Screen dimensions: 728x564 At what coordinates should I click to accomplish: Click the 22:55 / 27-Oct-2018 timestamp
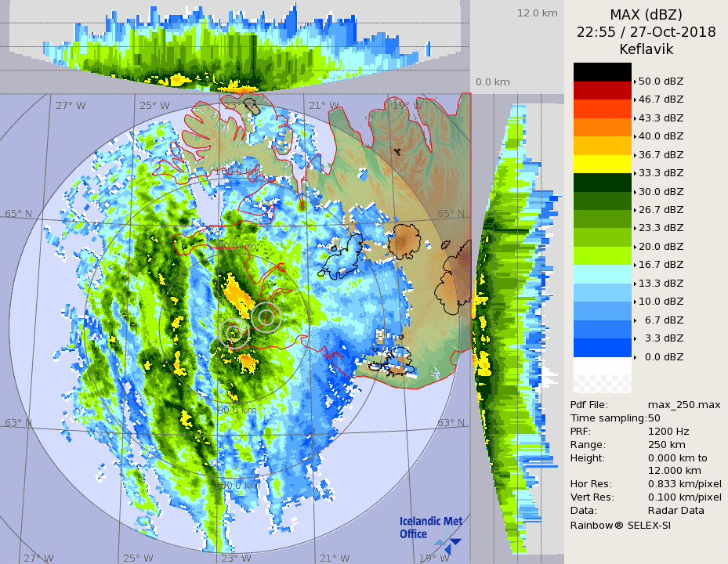[646, 32]
